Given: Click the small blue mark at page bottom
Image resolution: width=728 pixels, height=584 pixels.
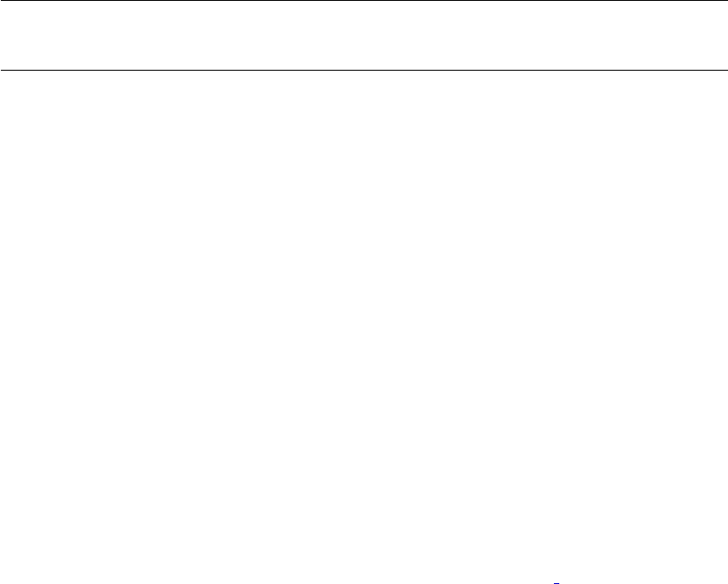Looking at the screenshot, I should coord(557,582).
